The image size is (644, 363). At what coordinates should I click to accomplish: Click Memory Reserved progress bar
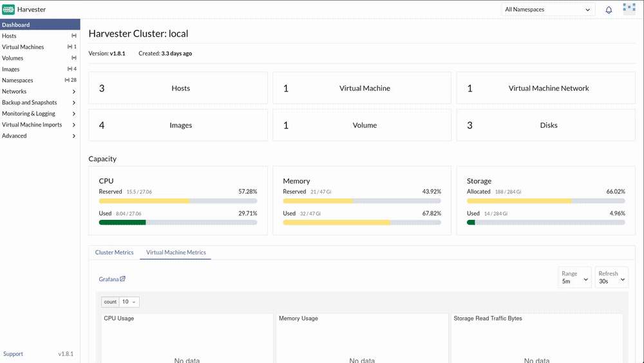[x=362, y=201]
